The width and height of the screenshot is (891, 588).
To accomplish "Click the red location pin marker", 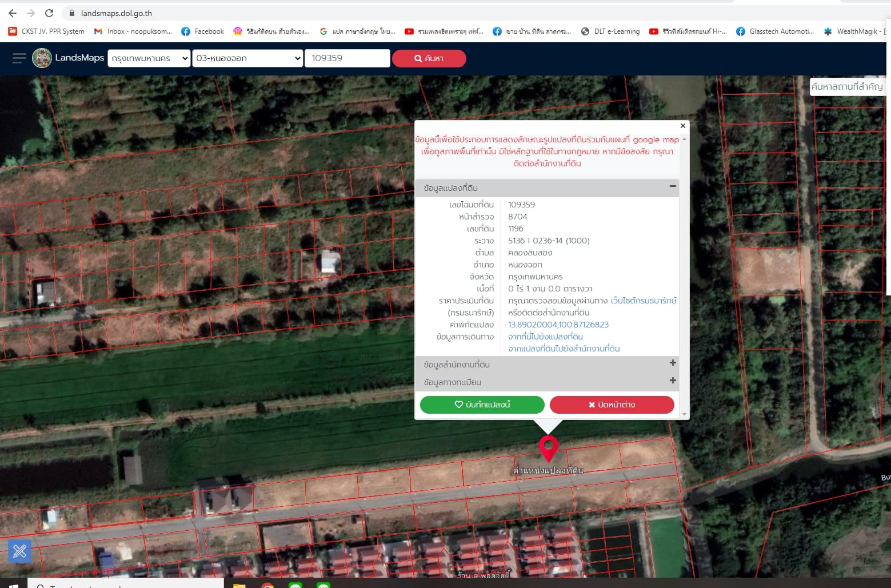I will click(548, 449).
